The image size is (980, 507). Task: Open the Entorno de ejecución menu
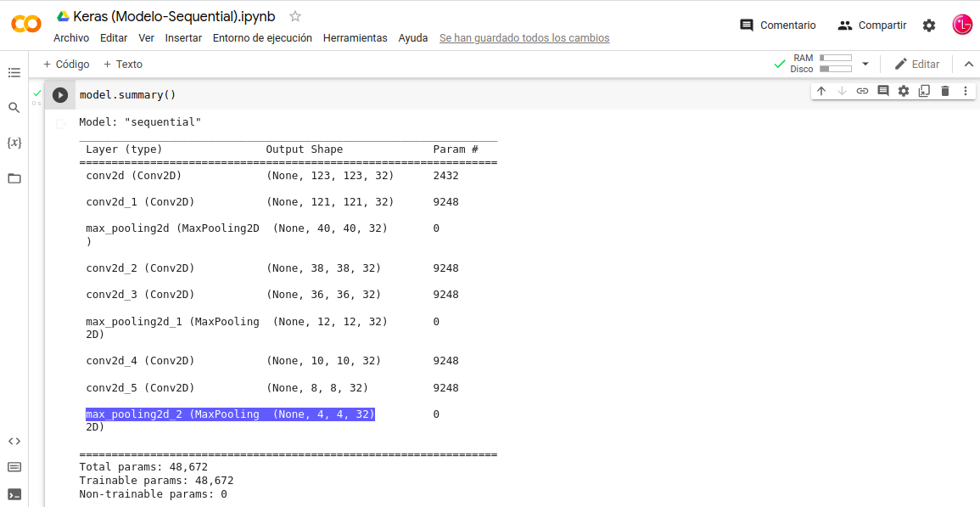click(x=262, y=38)
